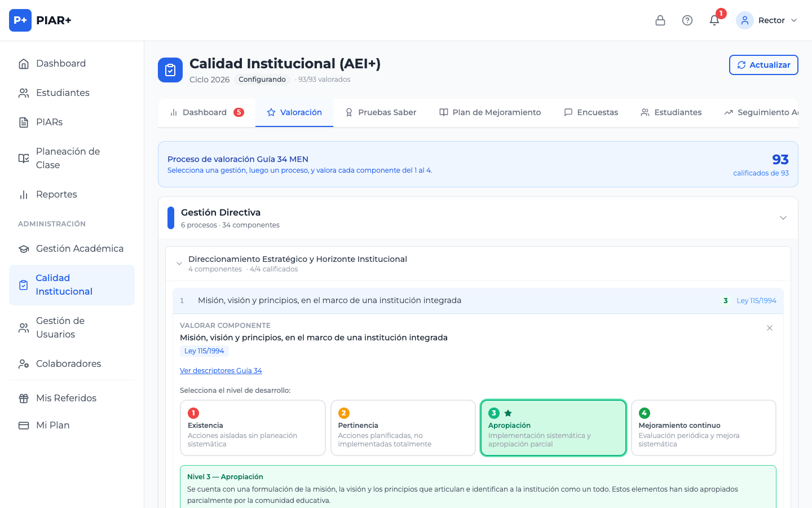Switch to the Dashboard tab with badge
This screenshot has height=508, width=812.
click(207, 112)
